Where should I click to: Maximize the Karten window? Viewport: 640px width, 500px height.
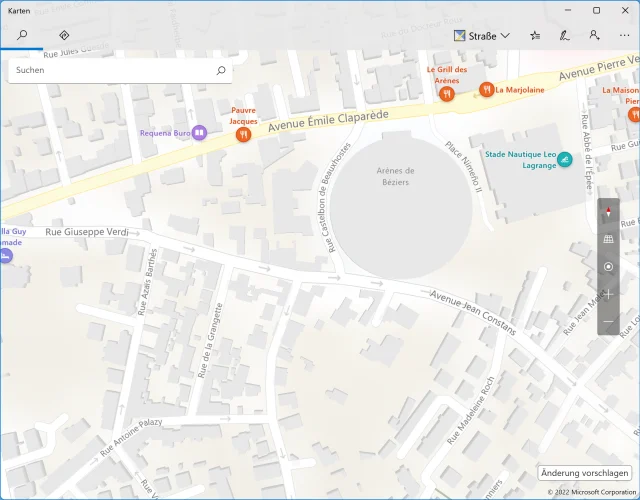596,10
